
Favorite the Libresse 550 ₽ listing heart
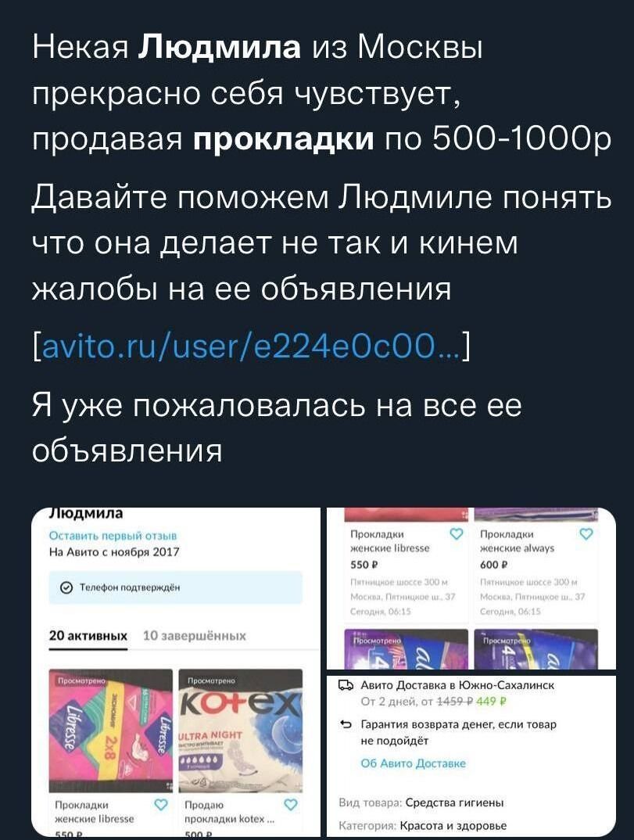tap(457, 534)
